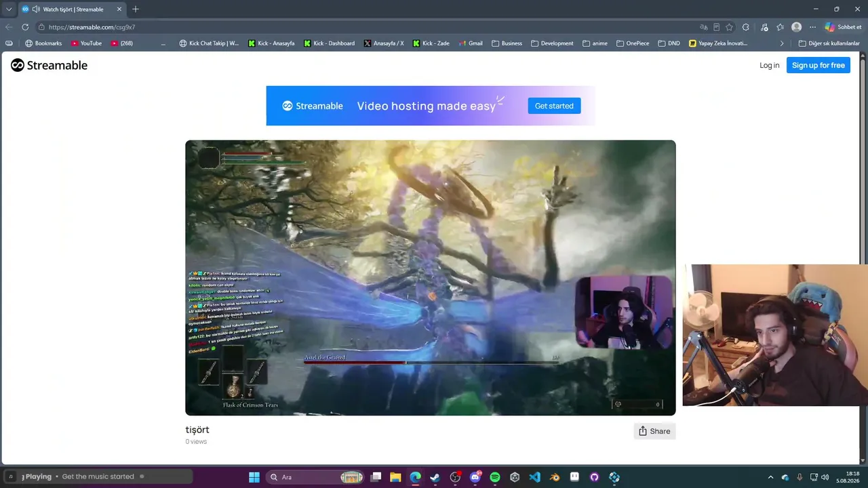Click the Log in link
Screen dimensions: 868x488
tap(769, 65)
